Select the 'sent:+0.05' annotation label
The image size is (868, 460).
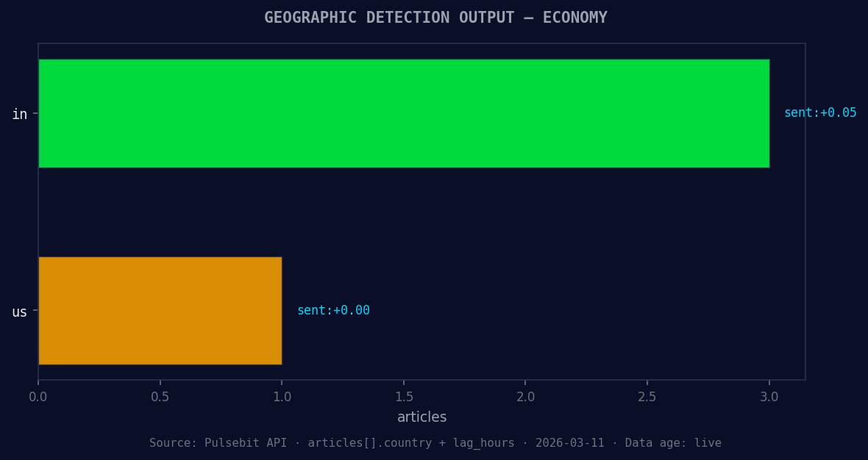point(819,112)
